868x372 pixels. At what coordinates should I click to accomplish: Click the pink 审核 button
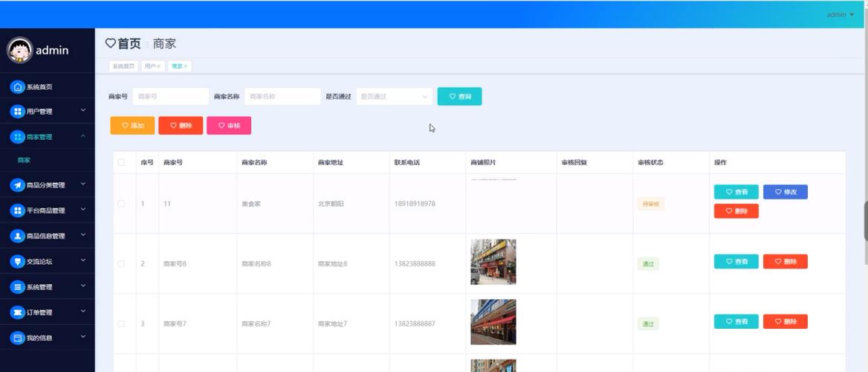point(229,126)
